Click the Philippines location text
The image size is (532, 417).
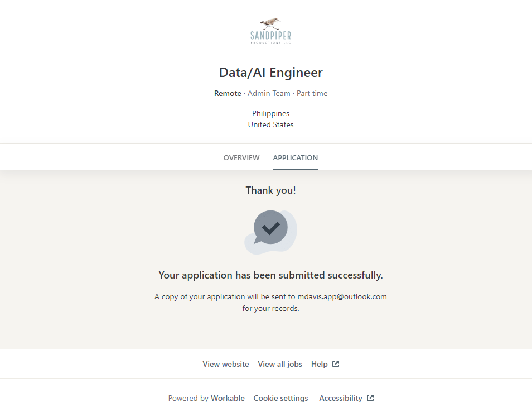[x=270, y=113]
